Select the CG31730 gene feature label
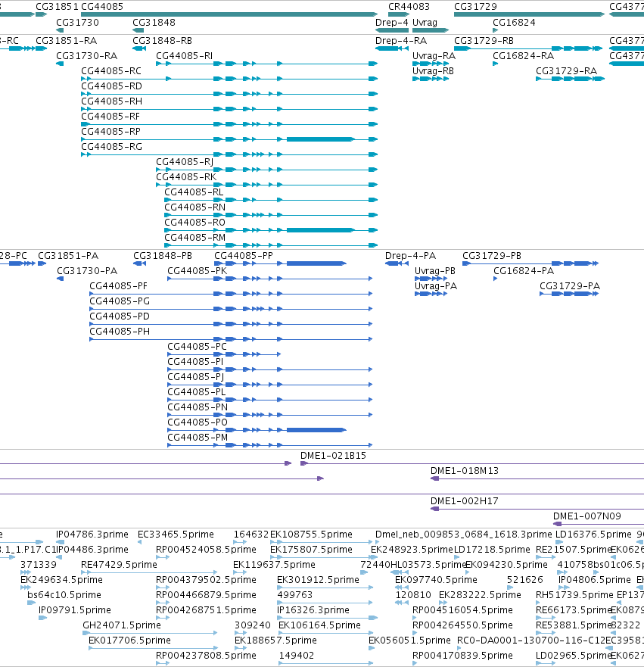The width and height of the screenshot is (644, 667). (x=77, y=23)
